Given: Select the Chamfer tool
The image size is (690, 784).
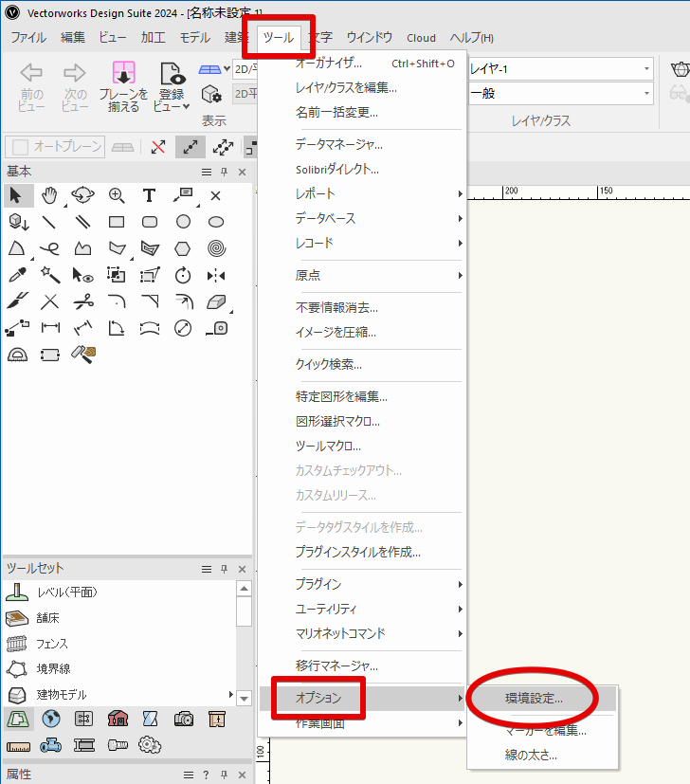Looking at the screenshot, I should (150, 301).
